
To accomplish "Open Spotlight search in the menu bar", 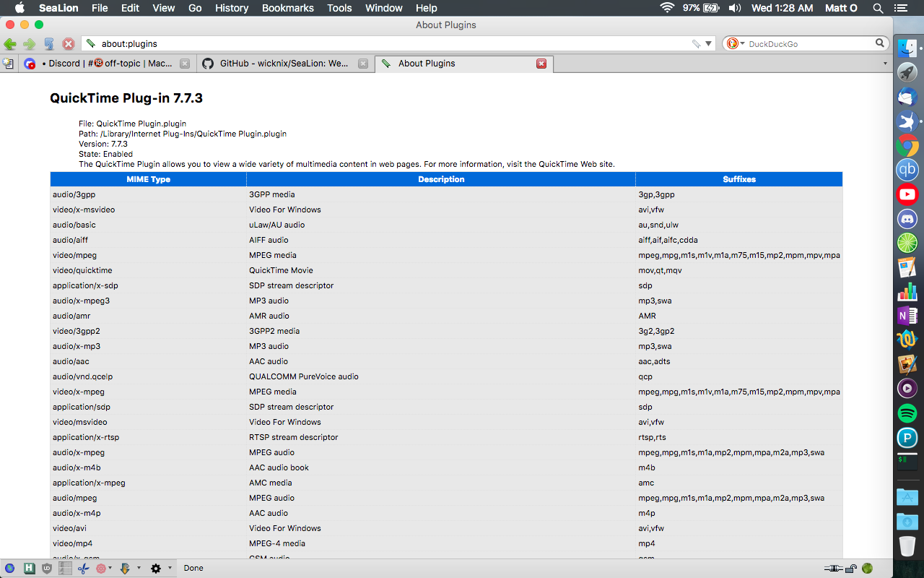I will click(878, 8).
